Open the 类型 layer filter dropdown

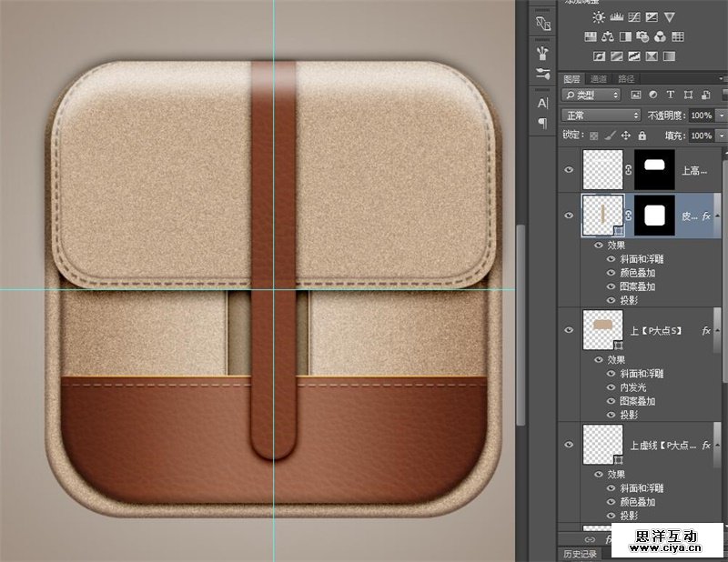tap(591, 95)
